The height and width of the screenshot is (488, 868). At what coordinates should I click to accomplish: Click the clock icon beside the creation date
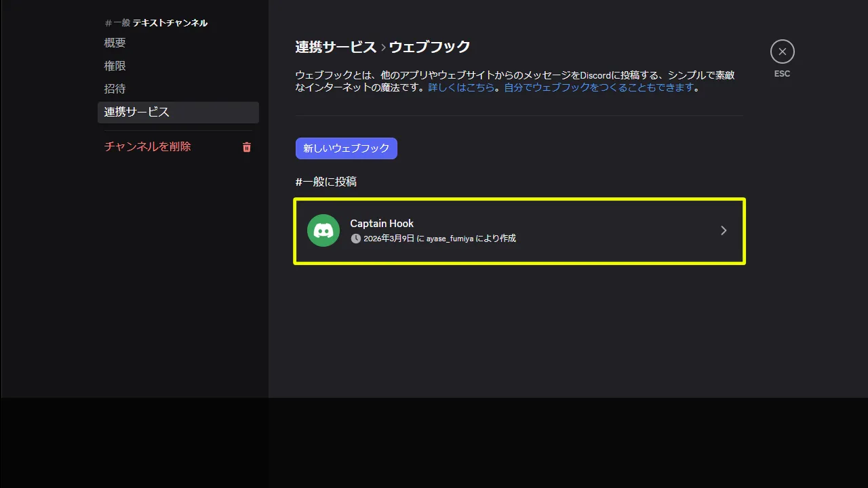coord(356,238)
